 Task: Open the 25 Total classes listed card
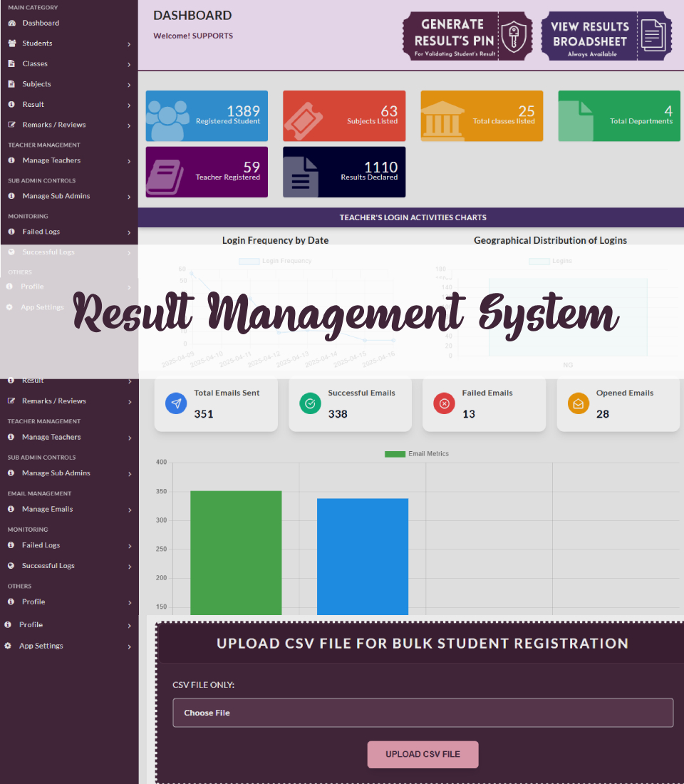(x=482, y=116)
